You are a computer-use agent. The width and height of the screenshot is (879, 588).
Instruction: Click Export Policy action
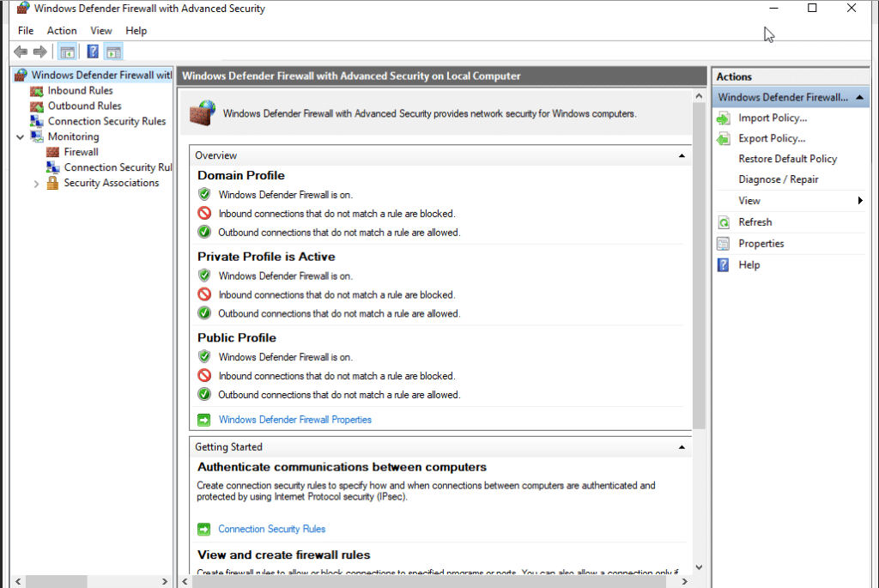(x=772, y=138)
